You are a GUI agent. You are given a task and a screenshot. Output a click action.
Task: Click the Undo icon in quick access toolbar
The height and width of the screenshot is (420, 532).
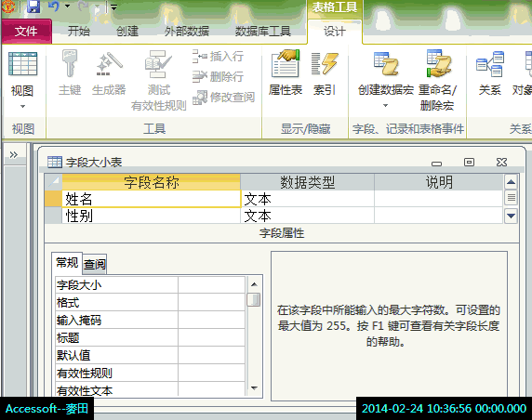(x=54, y=7)
